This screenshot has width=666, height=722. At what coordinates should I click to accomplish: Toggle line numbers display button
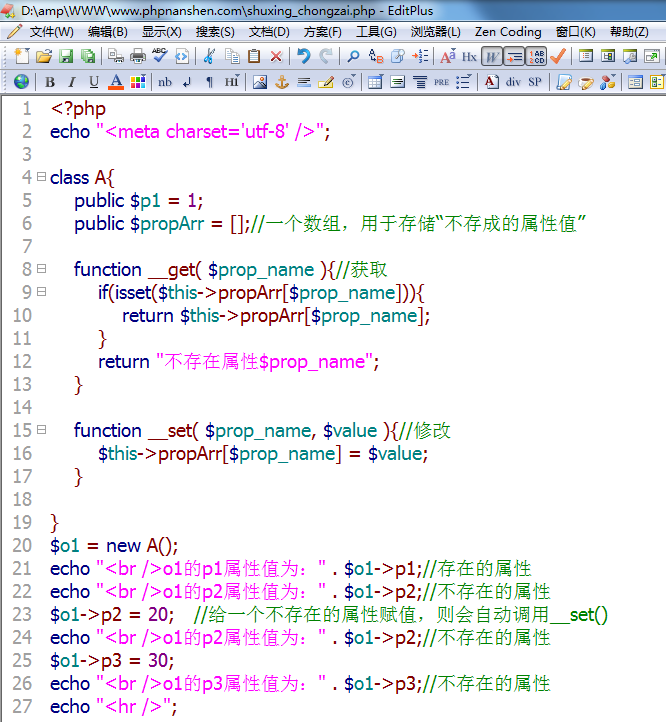(536, 56)
